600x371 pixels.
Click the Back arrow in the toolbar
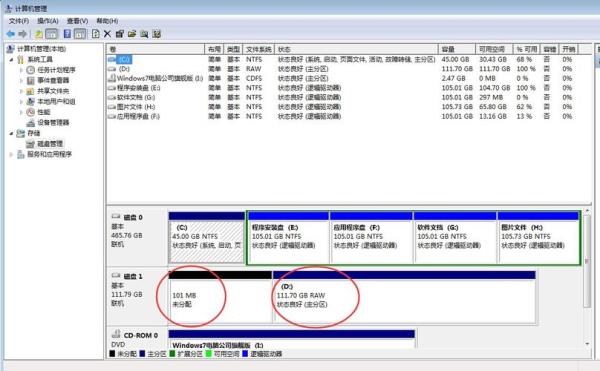pos(10,34)
